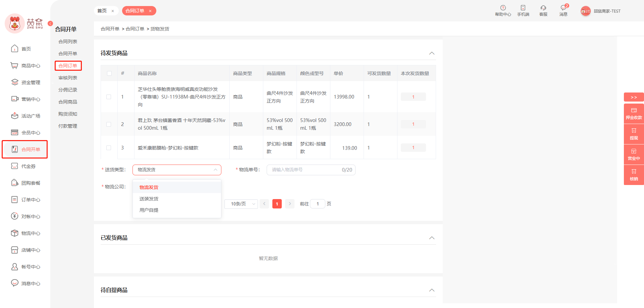The image size is (644, 308).
Task: Click the merchant avatar in header
Action: [x=586, y=11]
